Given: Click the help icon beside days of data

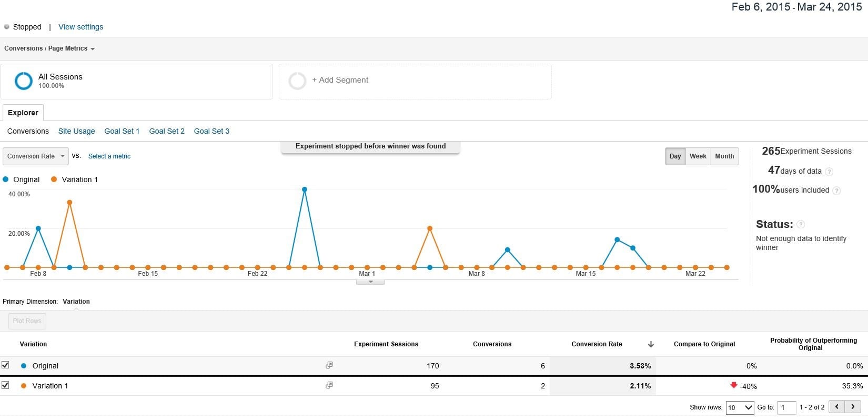Looking at the screenshot, I should 829,172.
